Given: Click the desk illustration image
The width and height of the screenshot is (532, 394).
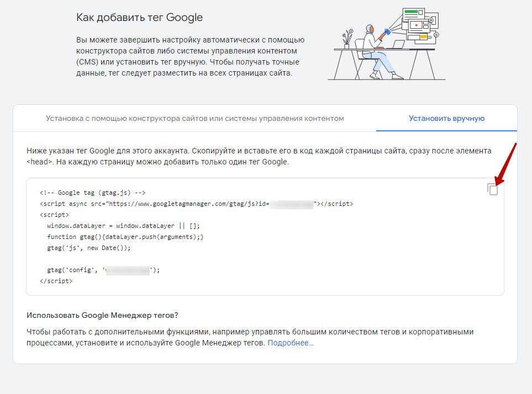Looking at the screenshot, I should pos(387,44).
